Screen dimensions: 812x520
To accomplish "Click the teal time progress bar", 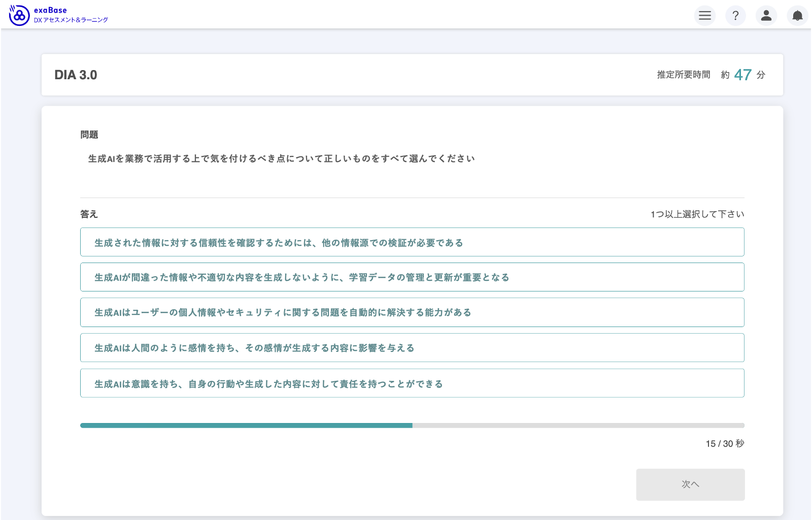I will click(x=246, y=426).
